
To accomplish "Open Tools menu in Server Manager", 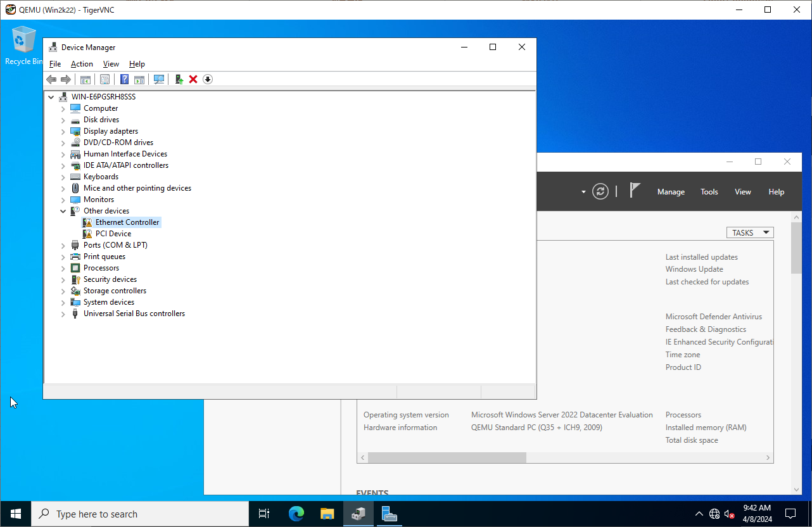I will point(709,192).
